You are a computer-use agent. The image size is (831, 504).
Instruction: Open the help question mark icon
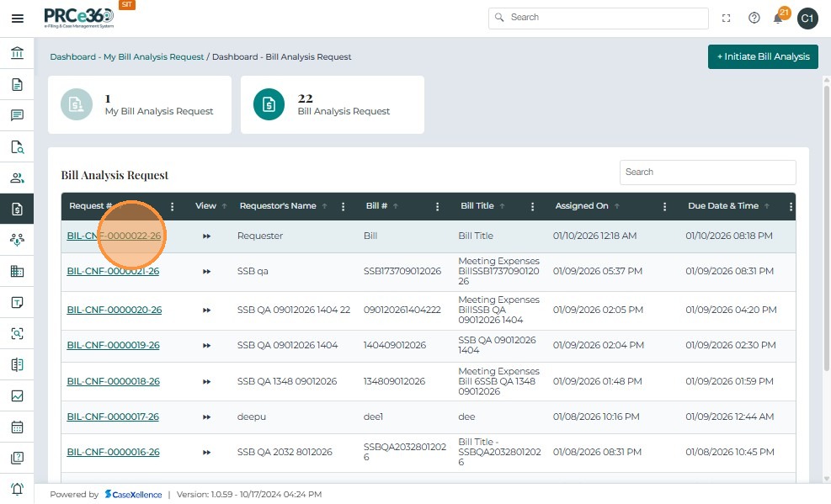pos(754,18)
